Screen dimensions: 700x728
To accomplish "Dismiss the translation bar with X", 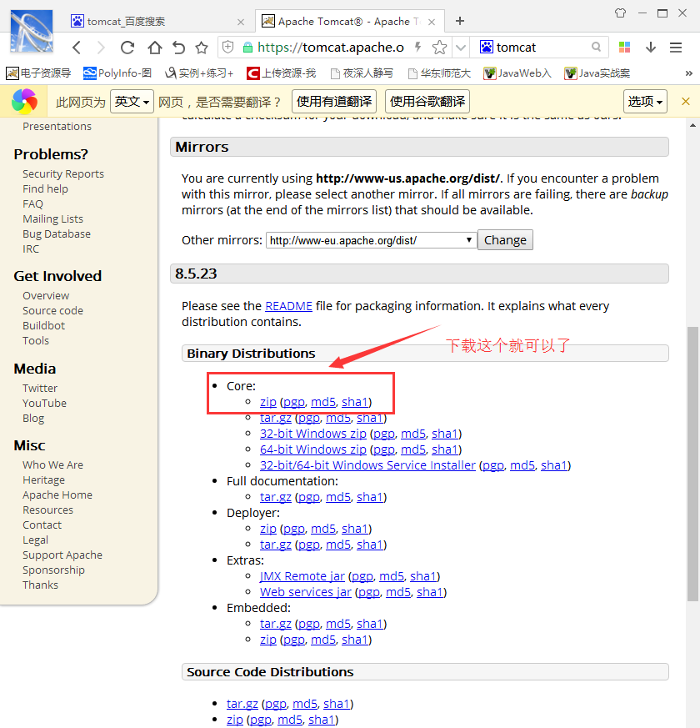I will click(x=685, y=101).
